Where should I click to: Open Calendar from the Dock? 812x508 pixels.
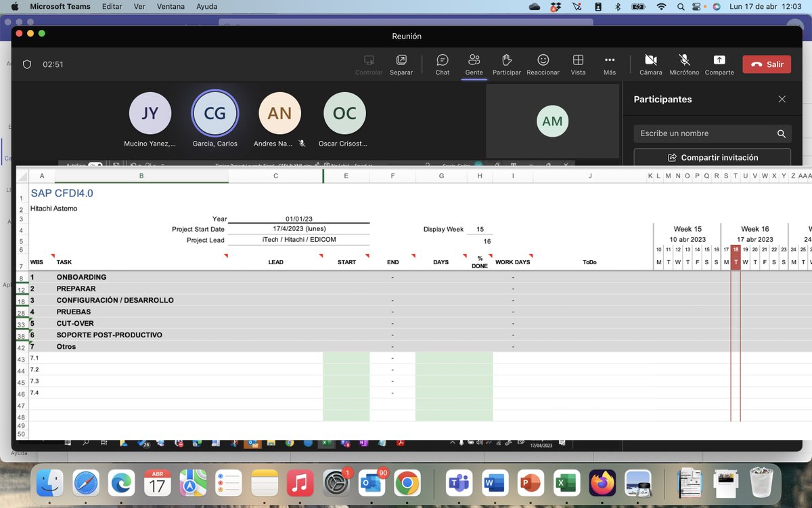(157, 484)
